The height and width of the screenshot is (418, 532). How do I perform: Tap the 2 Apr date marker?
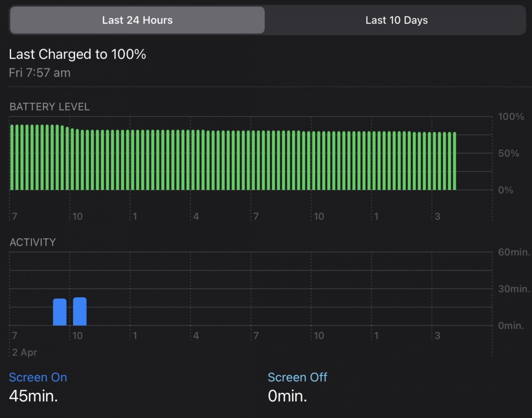24,353
